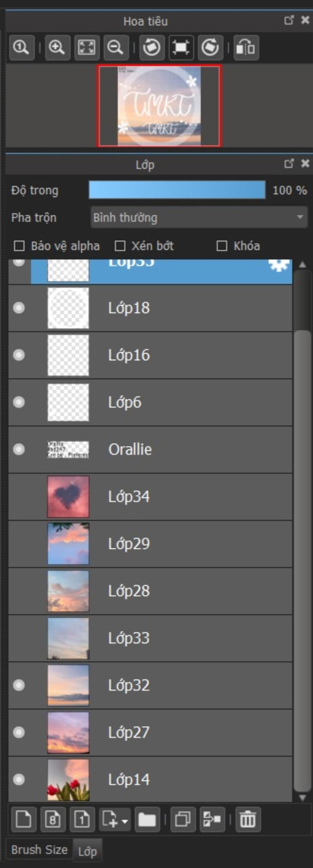Switch to the Brush Size tab
The width and height of the screenshot is (313, 868).
tap(39, 850)
